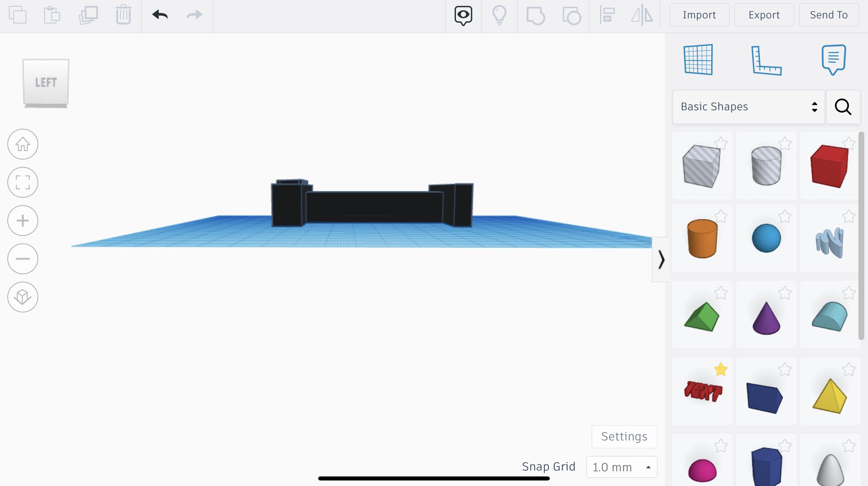Toggle the Notes visibility eye icon
The image size is (868, 486).
[463, 16]
